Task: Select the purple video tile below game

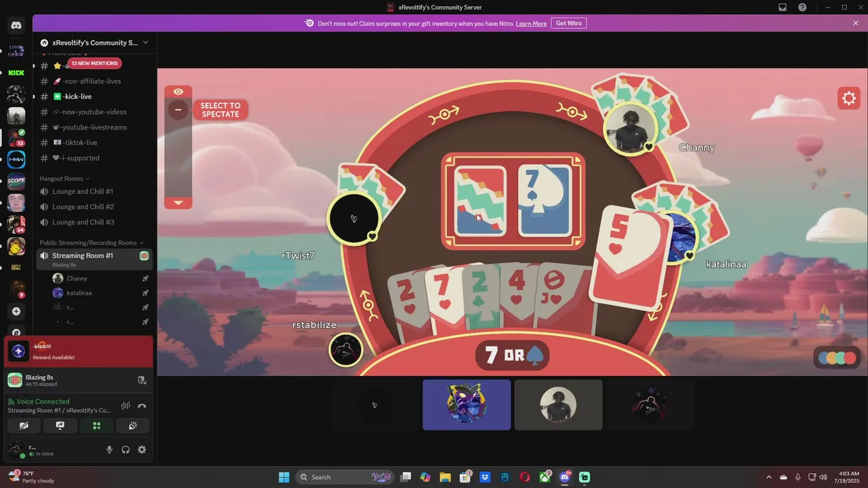Action: tap(467, 405)
